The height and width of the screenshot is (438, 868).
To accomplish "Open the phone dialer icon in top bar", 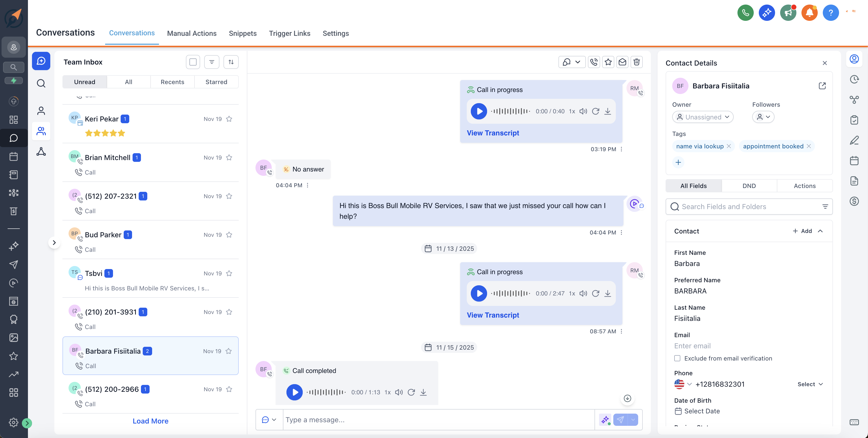I will point(745,12).
